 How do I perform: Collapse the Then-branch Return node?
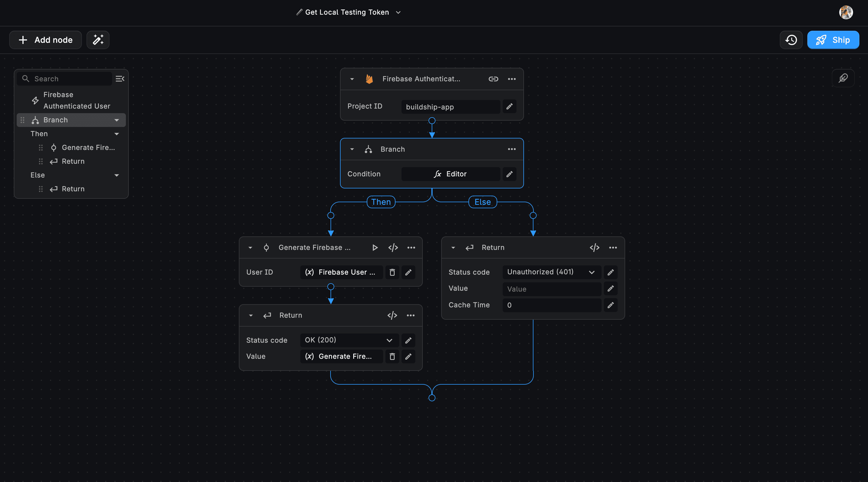[x=251, y=316]
